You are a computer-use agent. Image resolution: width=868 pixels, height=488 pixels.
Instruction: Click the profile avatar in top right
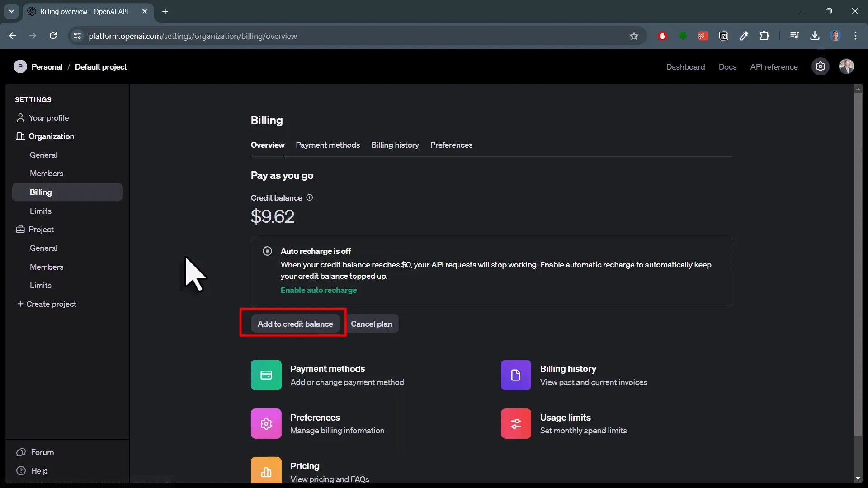[847, 66]
